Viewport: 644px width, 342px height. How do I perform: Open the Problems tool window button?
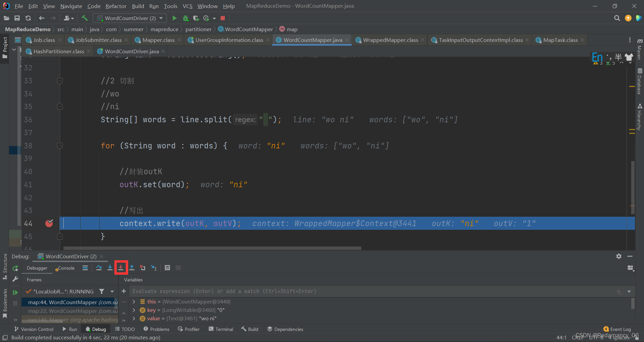coord(156,329)
